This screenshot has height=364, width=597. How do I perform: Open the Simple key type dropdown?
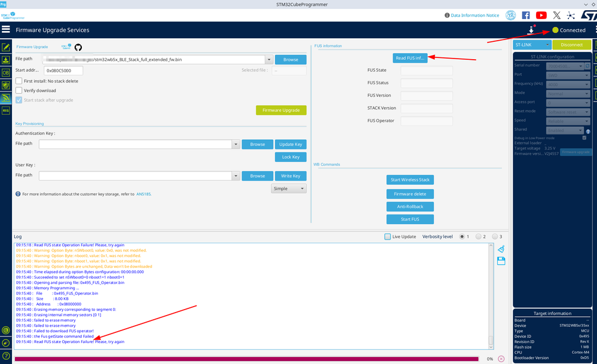click(x=289, y=188)
